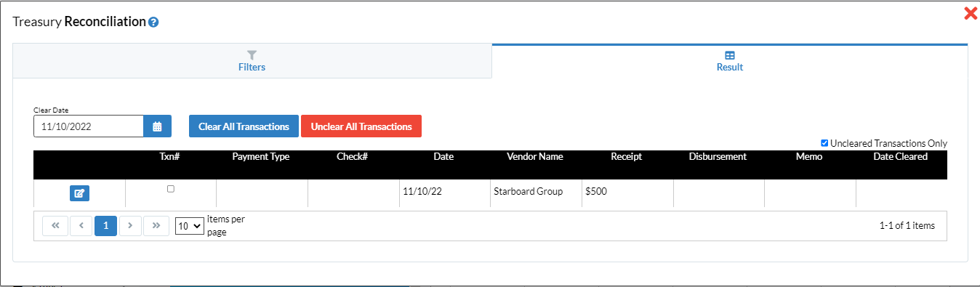980x287 pixels.
Task: Go to last page of results
Action: (x=156, y=226)
